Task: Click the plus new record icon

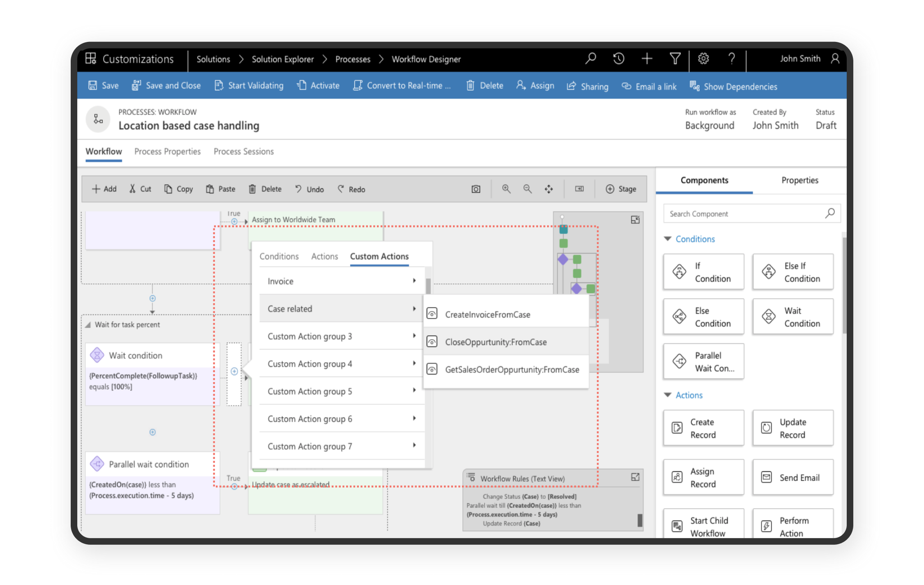Action: point(647,59)
